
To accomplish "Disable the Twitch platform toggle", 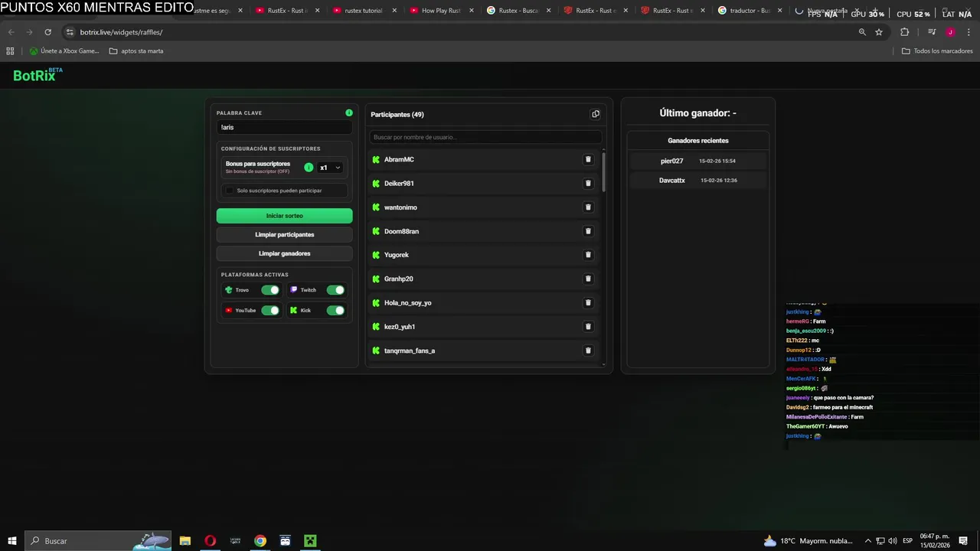I will [x=335, y=290].
